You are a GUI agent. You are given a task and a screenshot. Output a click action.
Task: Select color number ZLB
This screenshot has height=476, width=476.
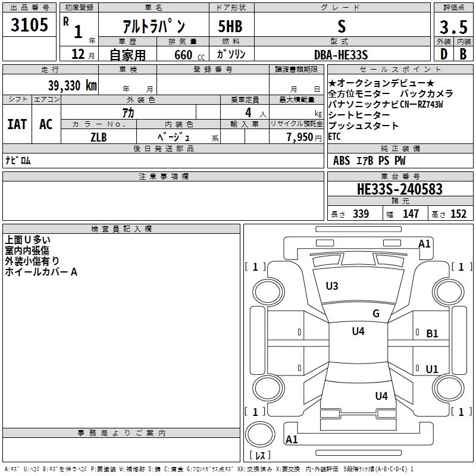click(x=99, y=137)
